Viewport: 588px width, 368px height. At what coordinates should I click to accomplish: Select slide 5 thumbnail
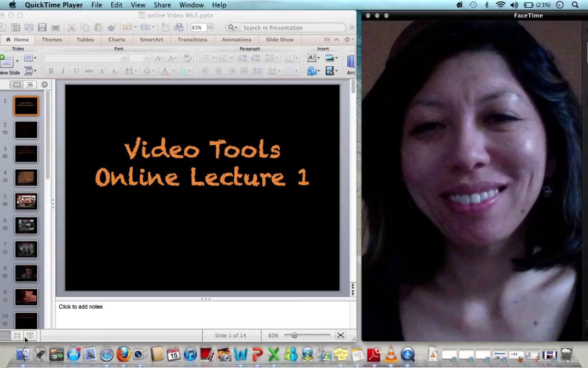[26, 201]
